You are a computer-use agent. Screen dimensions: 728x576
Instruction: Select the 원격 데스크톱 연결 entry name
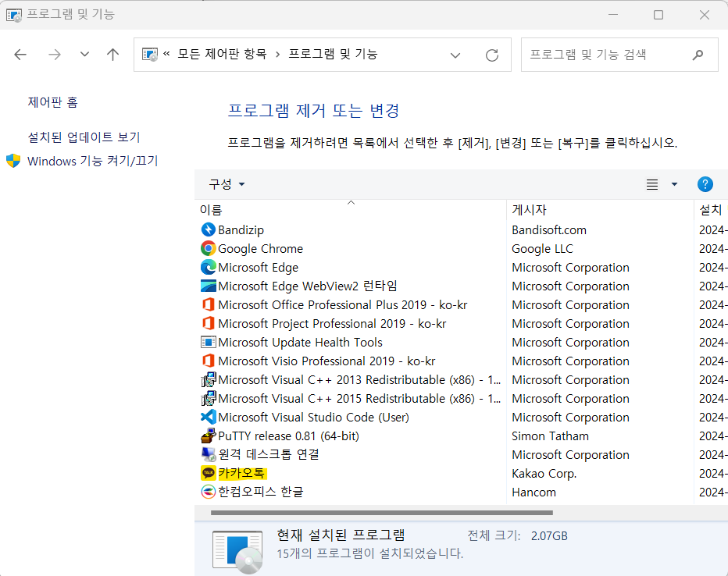tap(269, 454)
